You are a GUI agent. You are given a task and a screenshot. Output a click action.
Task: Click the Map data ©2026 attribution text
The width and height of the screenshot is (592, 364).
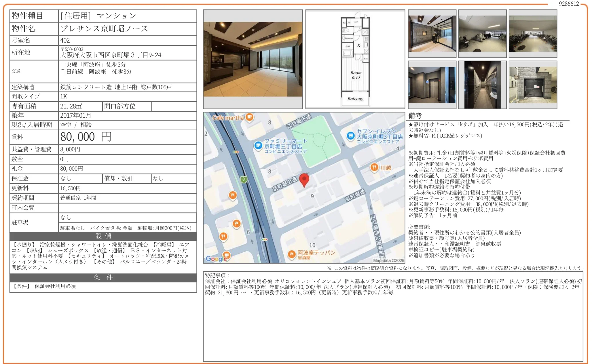click(x=388, y=260)
